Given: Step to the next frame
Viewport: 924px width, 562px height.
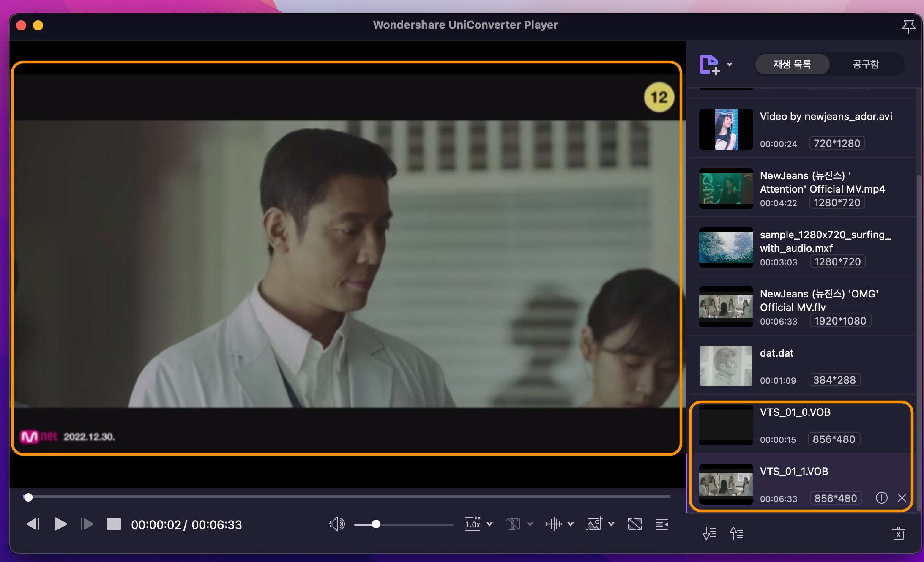Looking at the screenshot, I should [x=87, y=524].
